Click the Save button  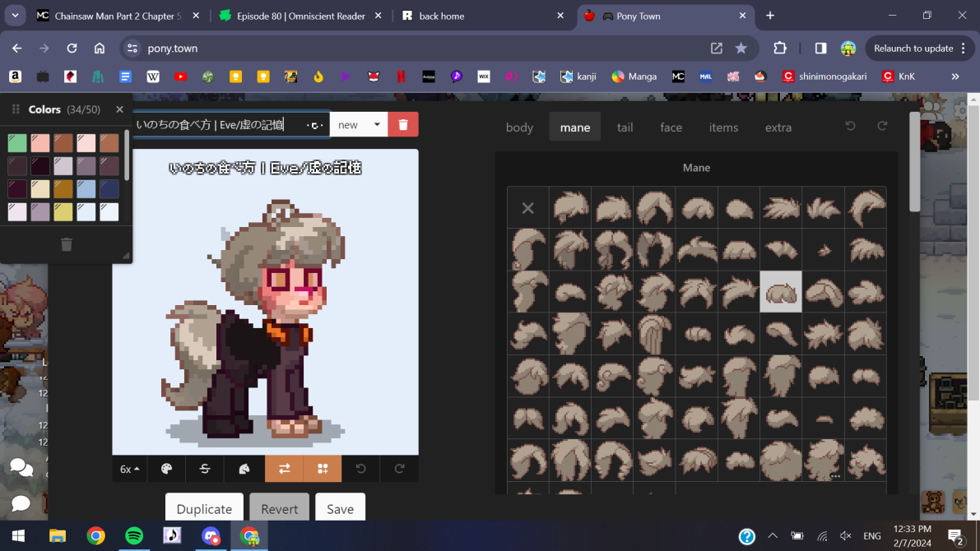[340, 509]
